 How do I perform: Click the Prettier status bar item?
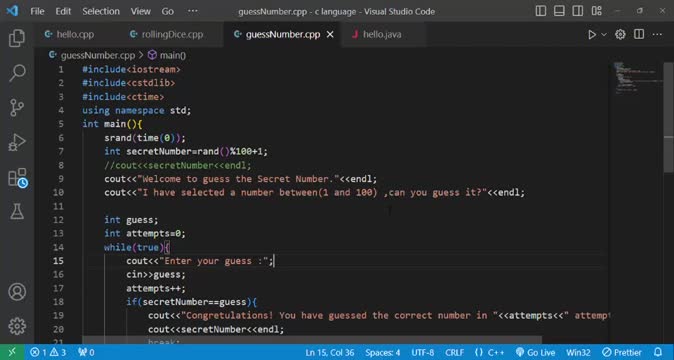[622, 353]
